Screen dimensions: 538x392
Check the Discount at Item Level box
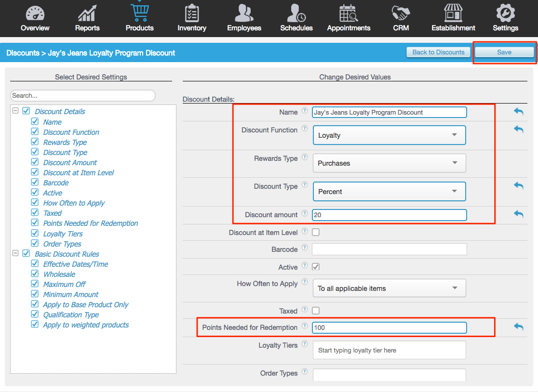point(316,232)
